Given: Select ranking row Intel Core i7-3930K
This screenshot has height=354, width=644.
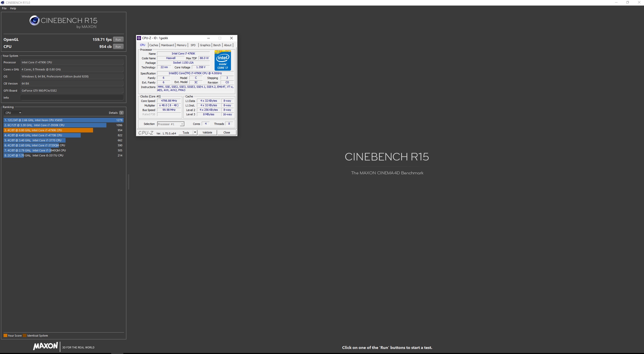Looking at the screenshot, I should click(x=63, y=125).
